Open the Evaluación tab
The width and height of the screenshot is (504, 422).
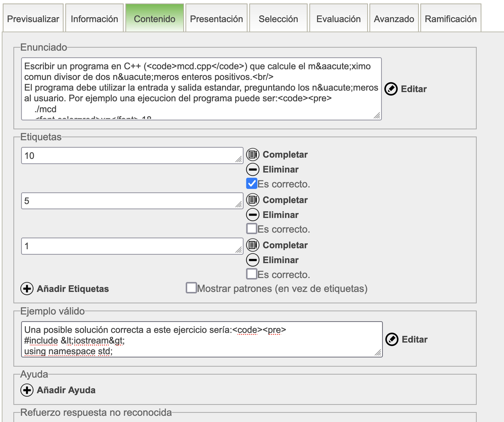pos(338,19)
